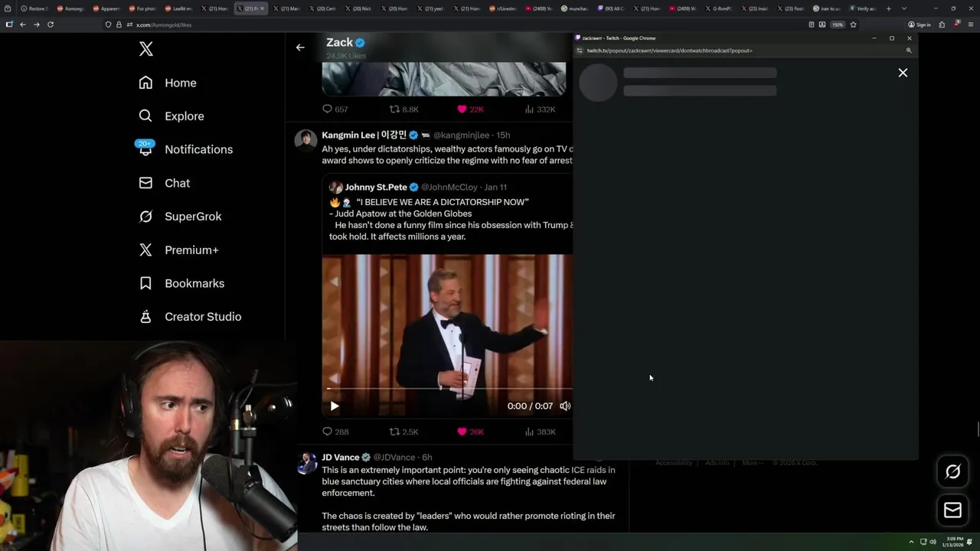View analytics for the 383K-views post
This screenshot has width=980, height=551.
click(540, 432)
